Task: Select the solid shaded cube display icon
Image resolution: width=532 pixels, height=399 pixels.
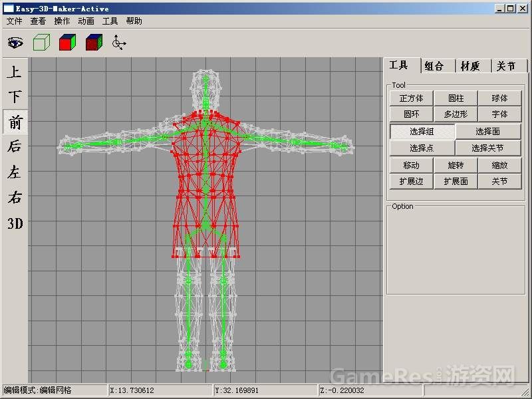Action: 67,42
